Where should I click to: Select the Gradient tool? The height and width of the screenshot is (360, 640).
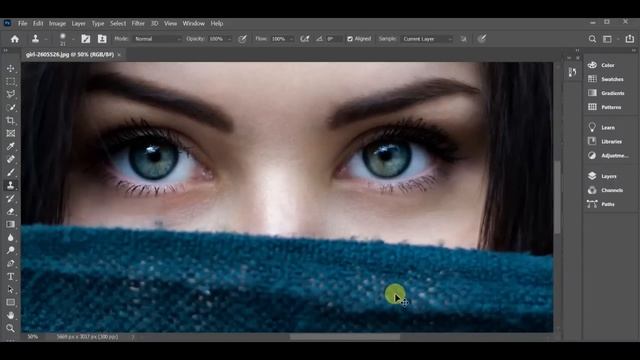[x=11, y=224]
